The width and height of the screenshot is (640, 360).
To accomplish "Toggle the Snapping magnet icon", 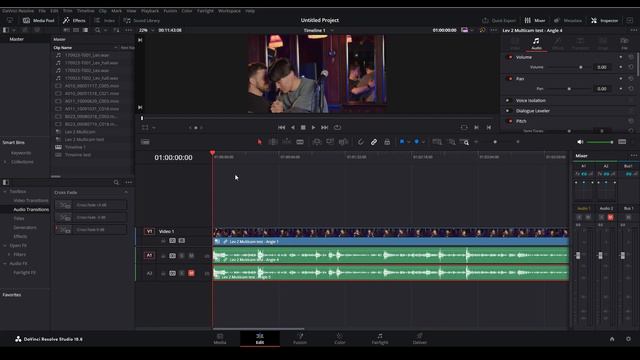I will point(360,142).
